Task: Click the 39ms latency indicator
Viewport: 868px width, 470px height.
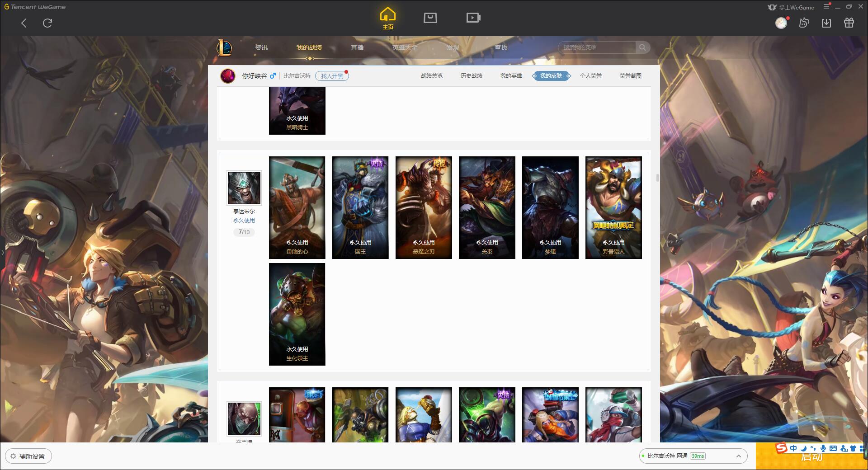Action: (698, 456)
